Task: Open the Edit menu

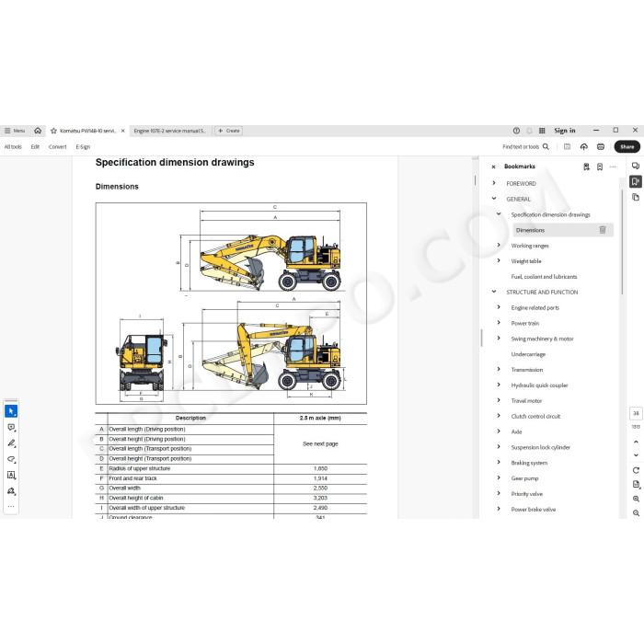Action: coord(35,146)
